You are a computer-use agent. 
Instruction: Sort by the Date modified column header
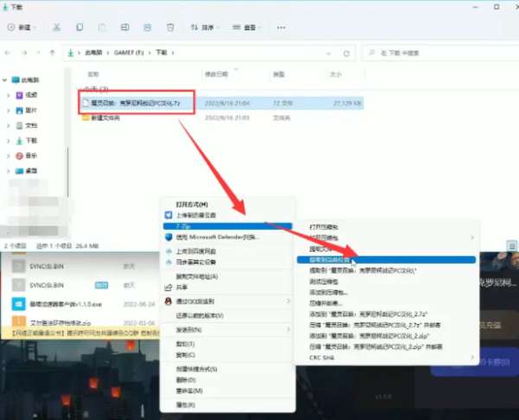(216, 74)
